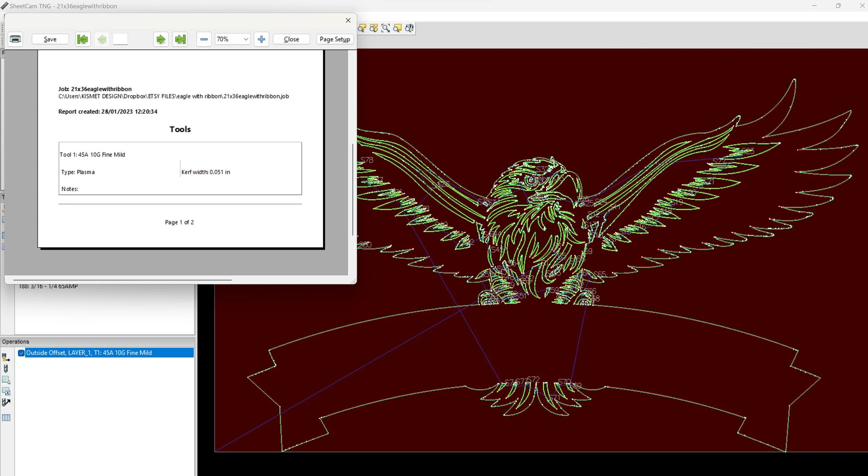Viewport: 868px width, 476px height.
Task: Open Page Setup for the report
Action: [335, 39]
